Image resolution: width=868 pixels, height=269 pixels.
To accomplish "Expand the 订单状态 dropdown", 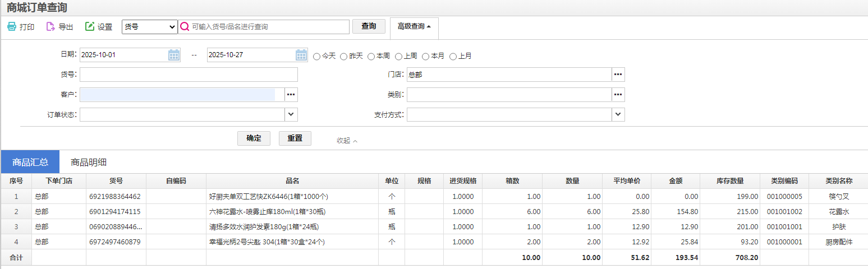I will point(291,115).
